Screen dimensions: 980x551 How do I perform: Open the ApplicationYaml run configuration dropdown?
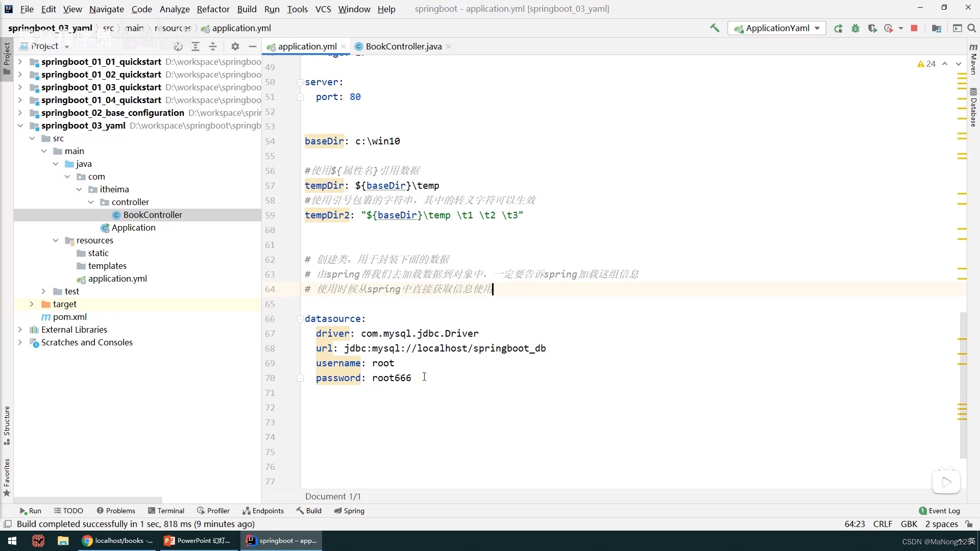[x=777, y=29]
